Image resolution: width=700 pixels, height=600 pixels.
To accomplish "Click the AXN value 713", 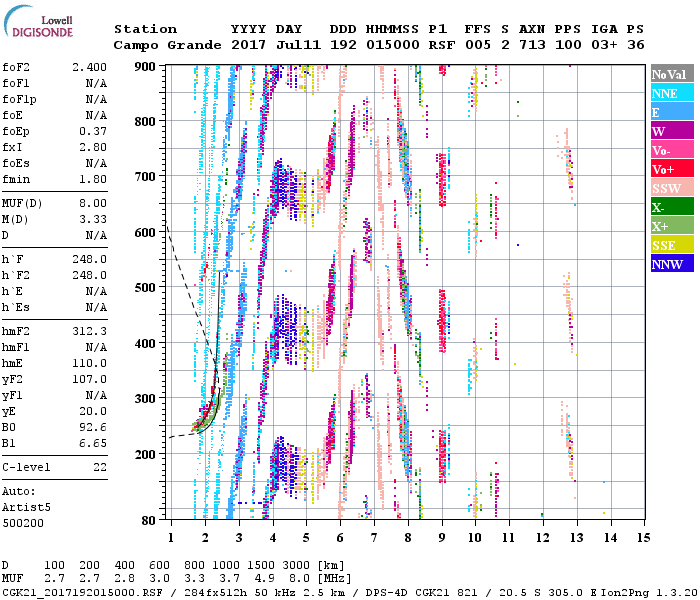I will (532, 45).
